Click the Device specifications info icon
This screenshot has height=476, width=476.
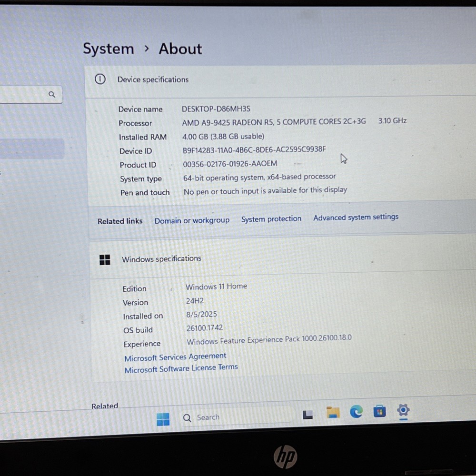[100, 79]
